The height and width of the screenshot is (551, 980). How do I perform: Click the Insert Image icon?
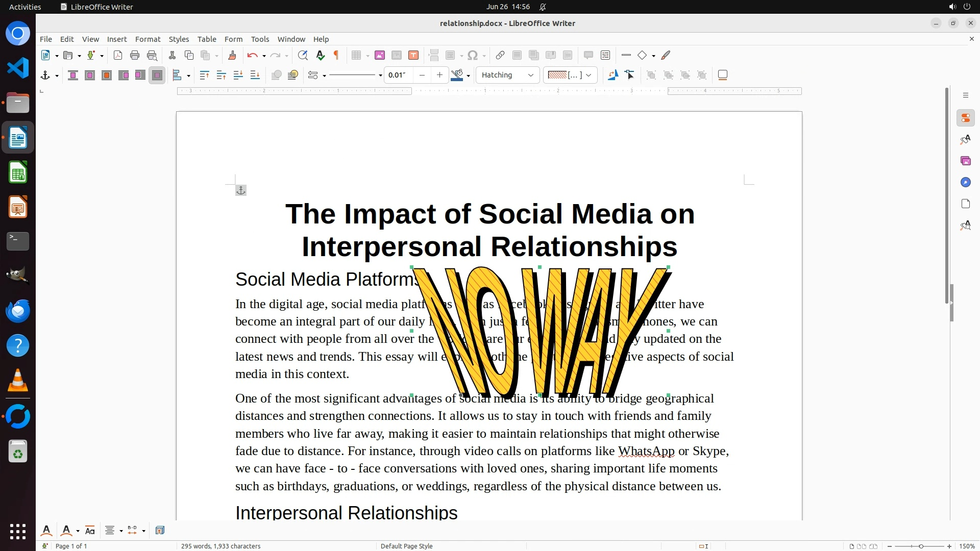point(379,56)
